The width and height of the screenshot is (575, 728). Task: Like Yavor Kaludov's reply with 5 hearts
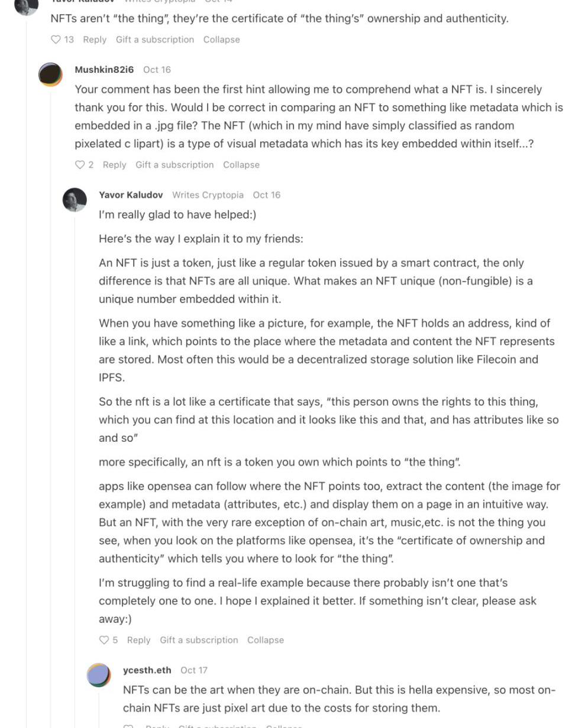click(104, 640)
